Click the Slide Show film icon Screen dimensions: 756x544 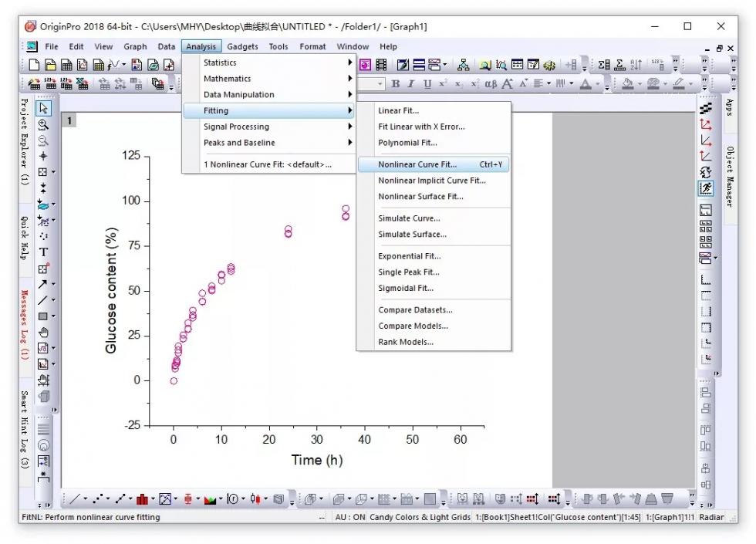pyautogui.click(x=381, y=65)
